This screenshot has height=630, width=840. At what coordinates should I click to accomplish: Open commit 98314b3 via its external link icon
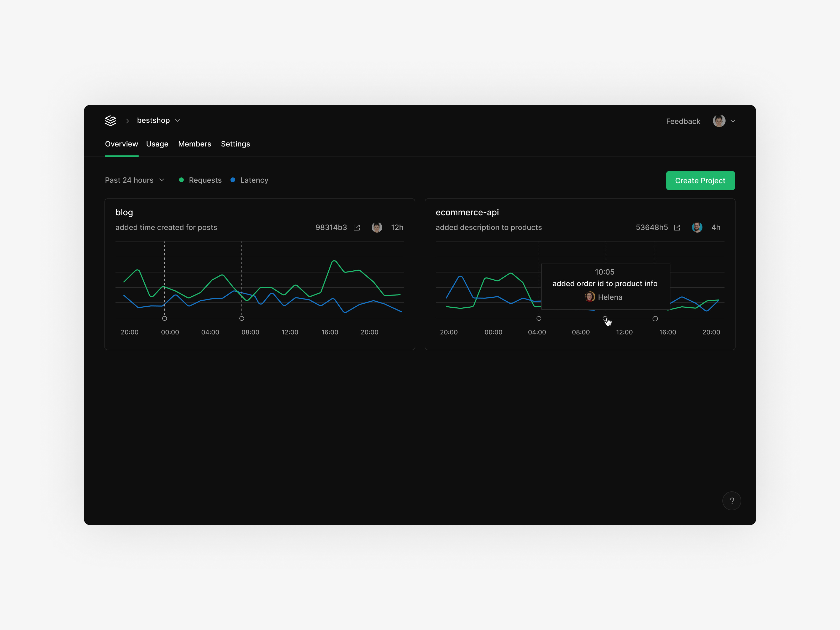(x=356, y=227)
